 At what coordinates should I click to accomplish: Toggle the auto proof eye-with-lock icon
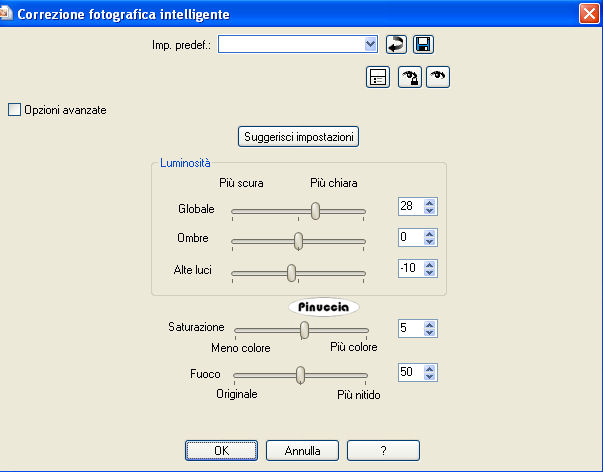coord(410,77)
